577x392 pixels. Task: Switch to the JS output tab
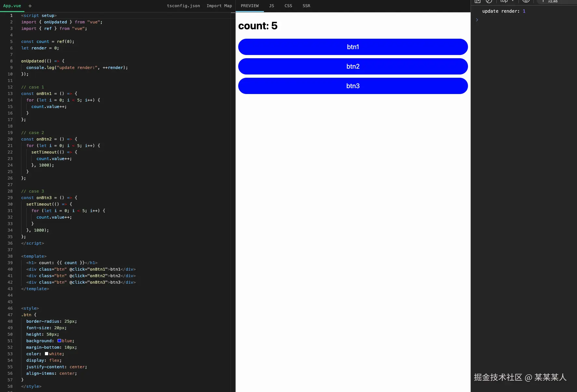coord(271,6)
